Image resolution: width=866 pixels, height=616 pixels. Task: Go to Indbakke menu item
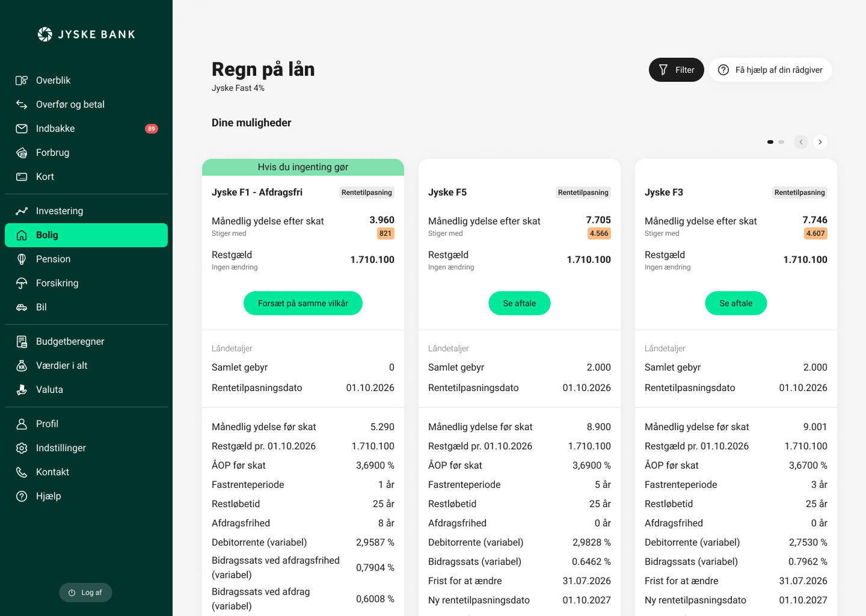[86, 129]
